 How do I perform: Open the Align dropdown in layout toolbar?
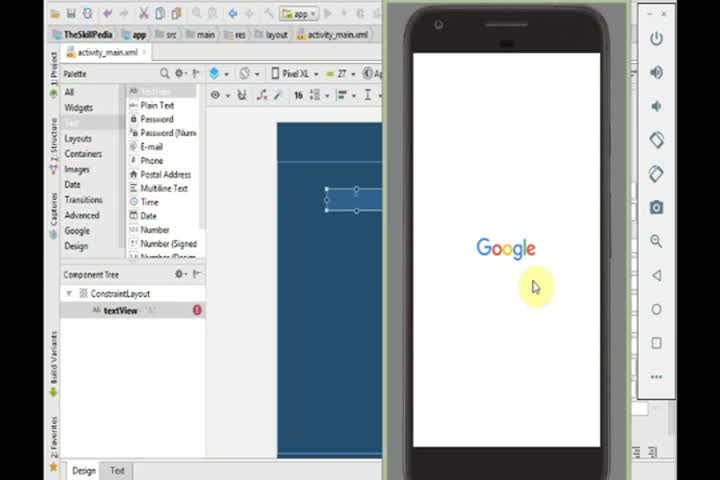pyautogui.click(x=346, y=95)
